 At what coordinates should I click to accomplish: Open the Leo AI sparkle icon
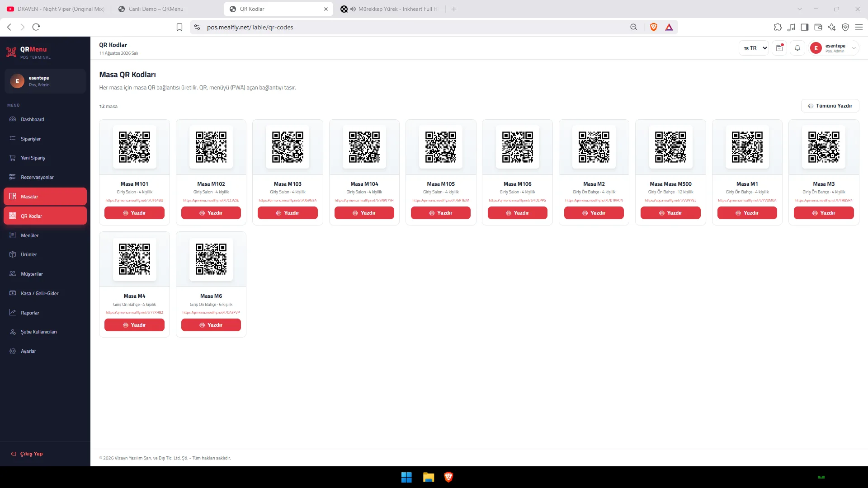pyautogui.click(x=832, y=27)
